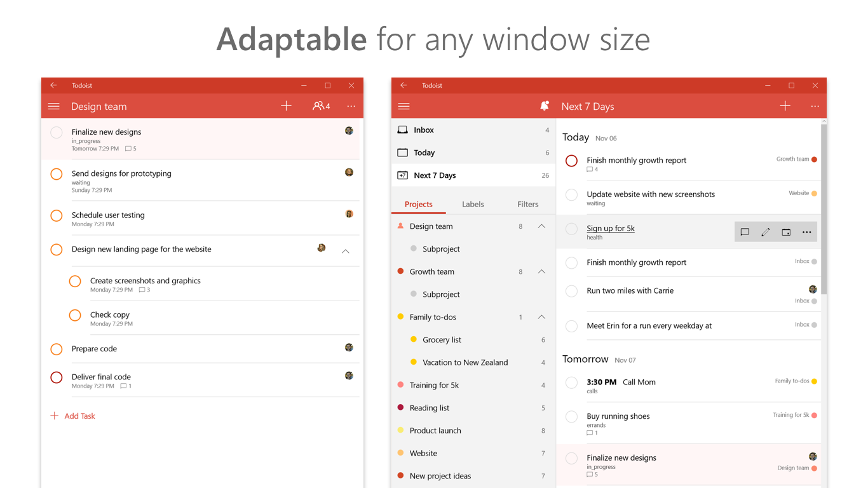The height and width of the screenshot is (488, 868).
Task: Add a task with plus icon in Next 7 Days header
Action: click(x=785, y=106)
